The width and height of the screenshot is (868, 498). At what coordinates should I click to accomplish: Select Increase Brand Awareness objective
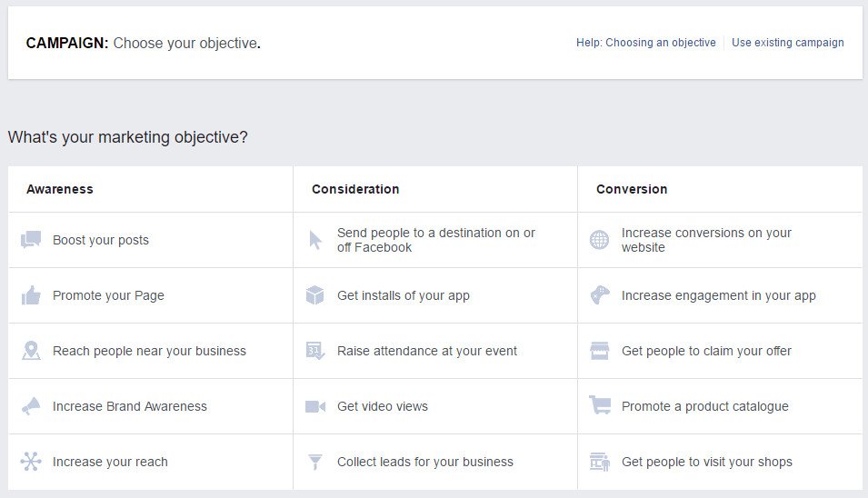[x=151, y=406]
